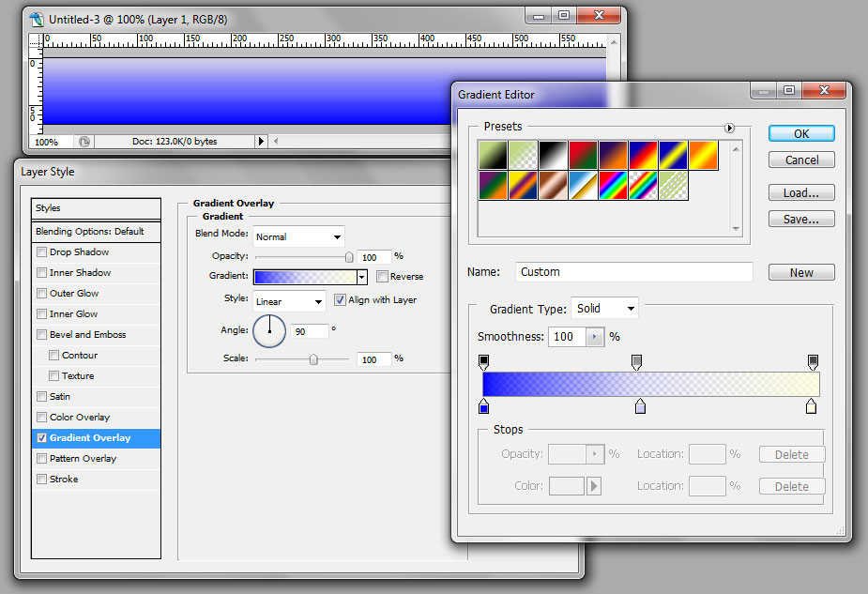
Task: Click the Angle dial control
Action: (269, 331)
